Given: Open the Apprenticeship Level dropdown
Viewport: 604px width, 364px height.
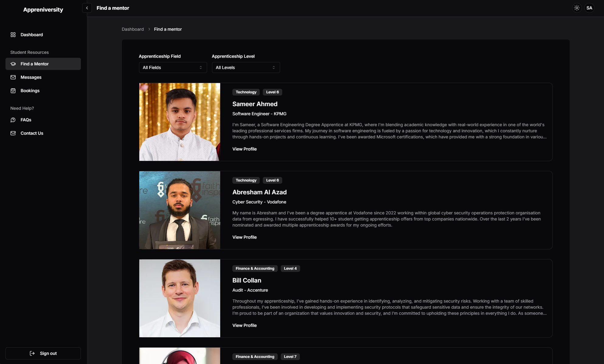Looking at the screenshot, I should point(246,68).
